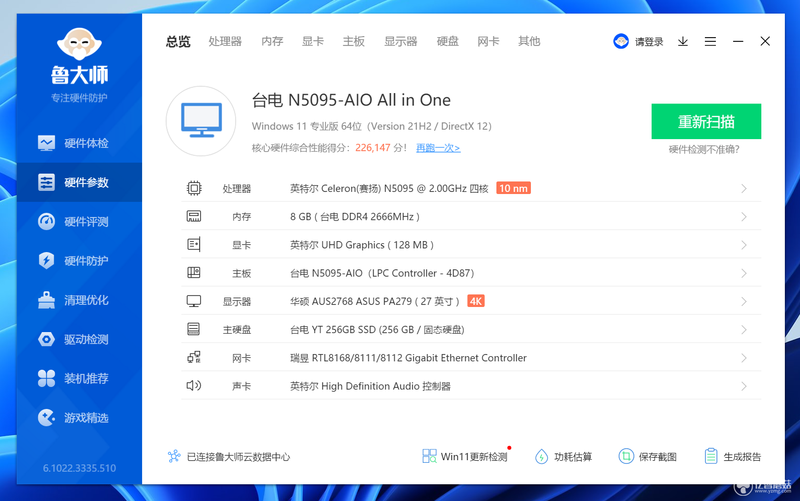Click 英特尔 High Definition Audio 控制器 text
Viewport: 800px width, 501px height.
point(370,386)
